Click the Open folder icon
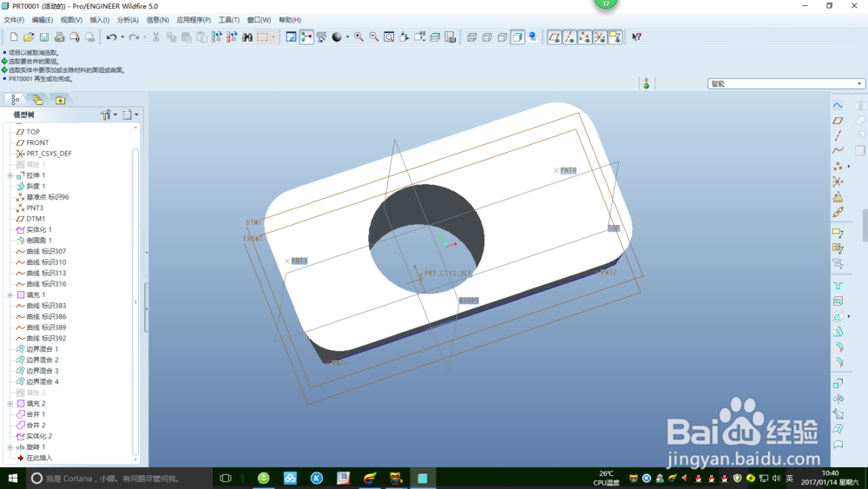 coord(29,37)
